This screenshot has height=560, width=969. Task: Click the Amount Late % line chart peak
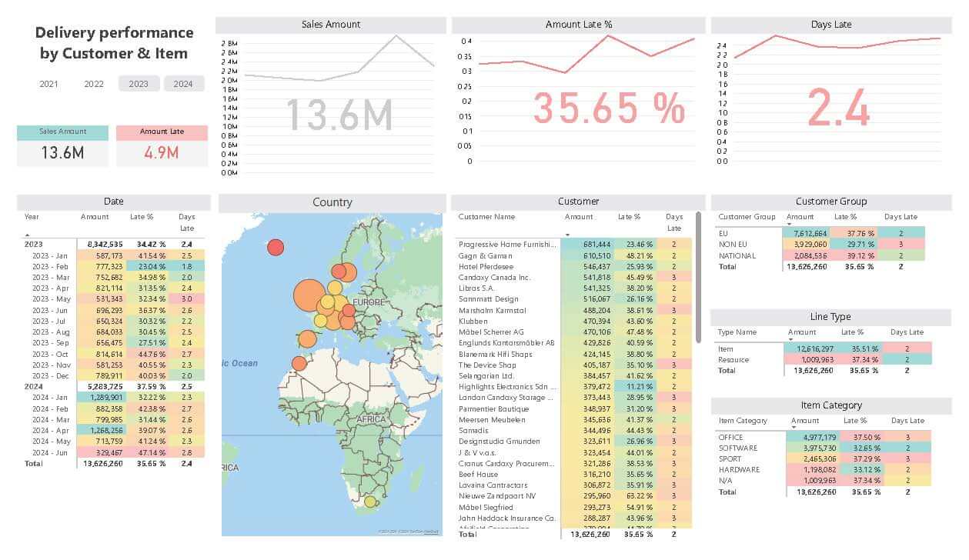pyautogui.click(x=608, y=35)
